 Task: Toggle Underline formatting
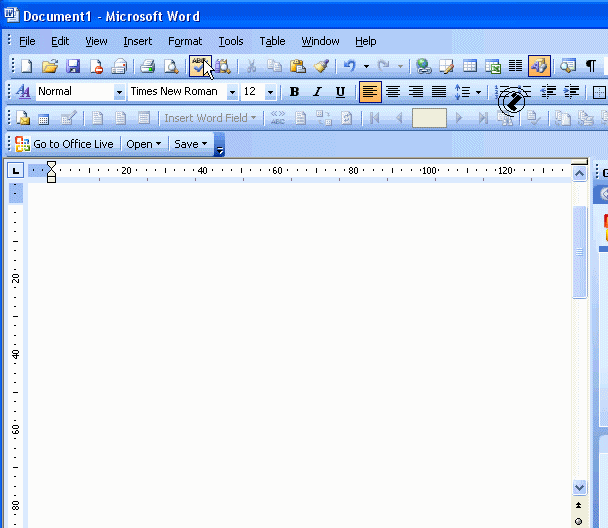pos(340,92)
